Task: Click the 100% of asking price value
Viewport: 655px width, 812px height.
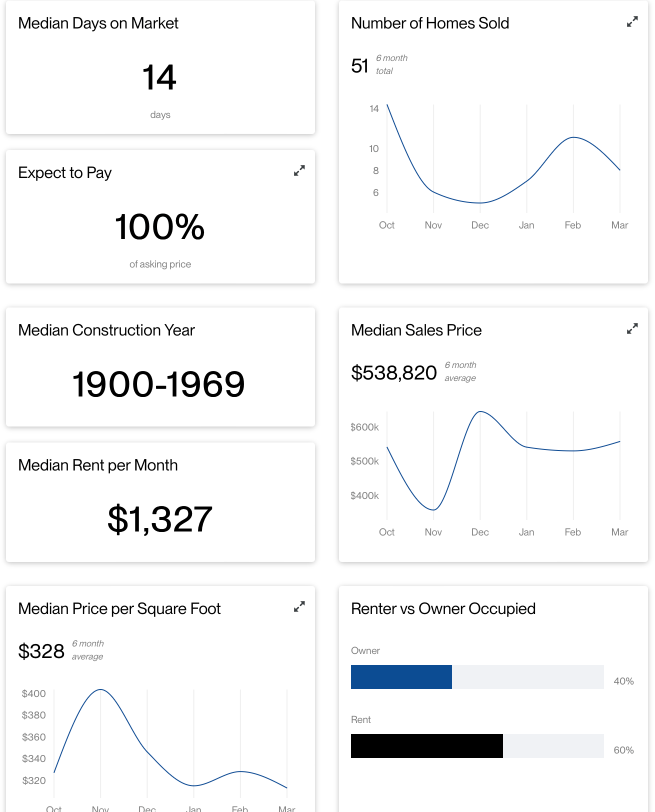Action: coord(160,226)
